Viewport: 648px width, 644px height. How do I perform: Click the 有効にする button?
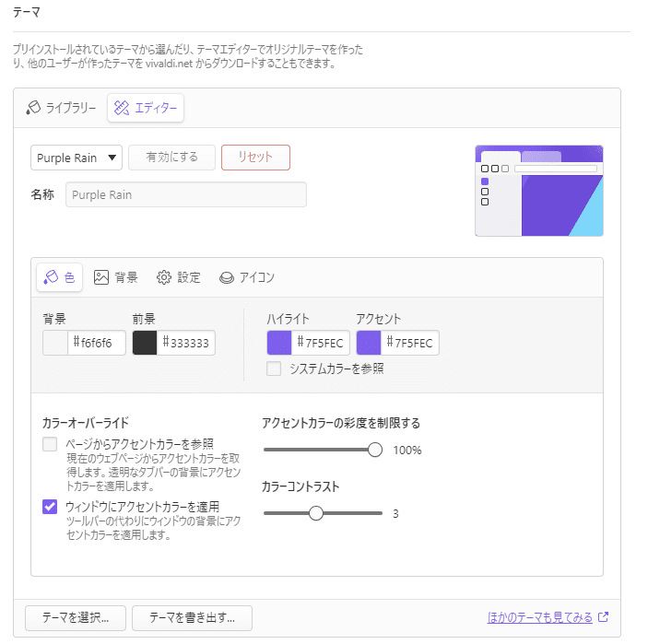(172, 158)
